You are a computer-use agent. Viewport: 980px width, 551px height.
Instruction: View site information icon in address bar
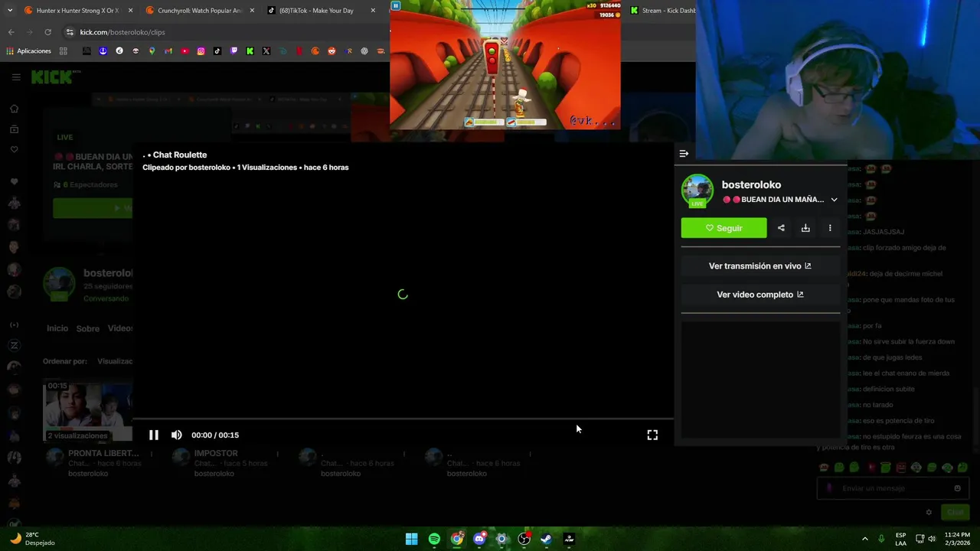click(70, 32)
